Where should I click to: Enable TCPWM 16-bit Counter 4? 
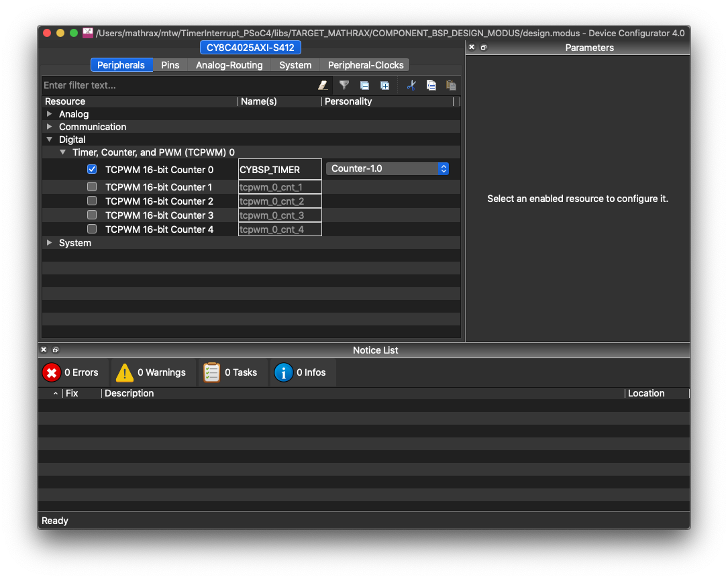click(x=91, y=229)
